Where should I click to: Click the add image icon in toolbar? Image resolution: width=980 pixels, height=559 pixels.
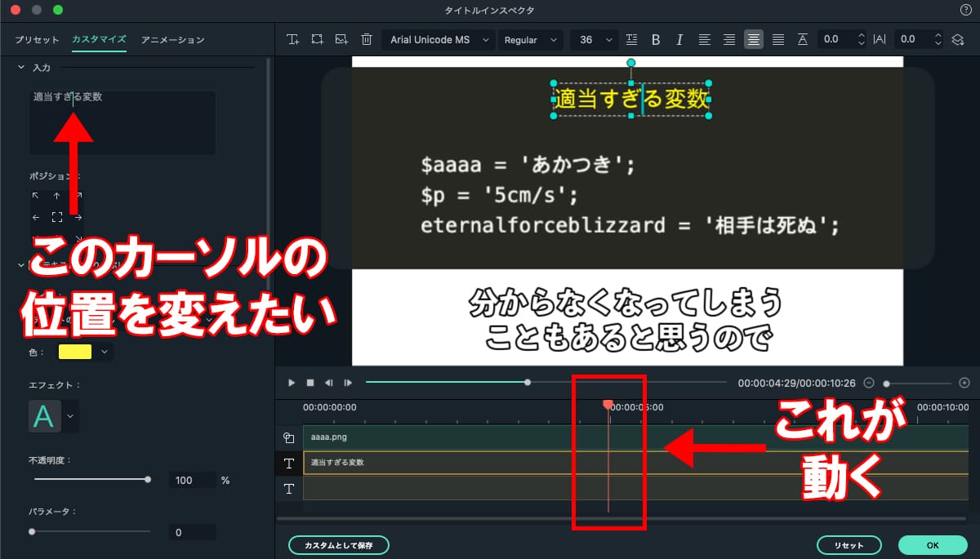pos(341,39)
